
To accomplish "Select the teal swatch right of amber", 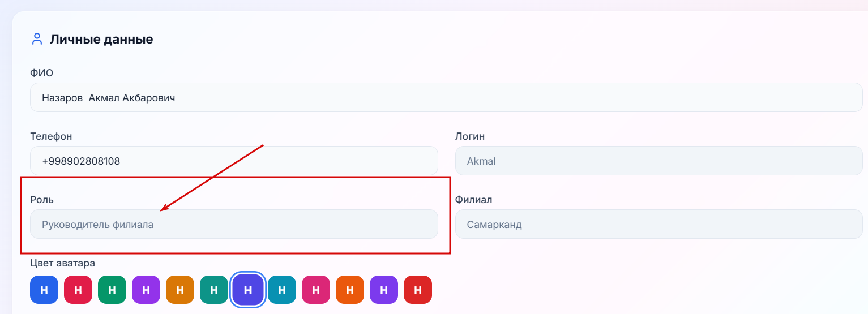I will coord(214,290).
